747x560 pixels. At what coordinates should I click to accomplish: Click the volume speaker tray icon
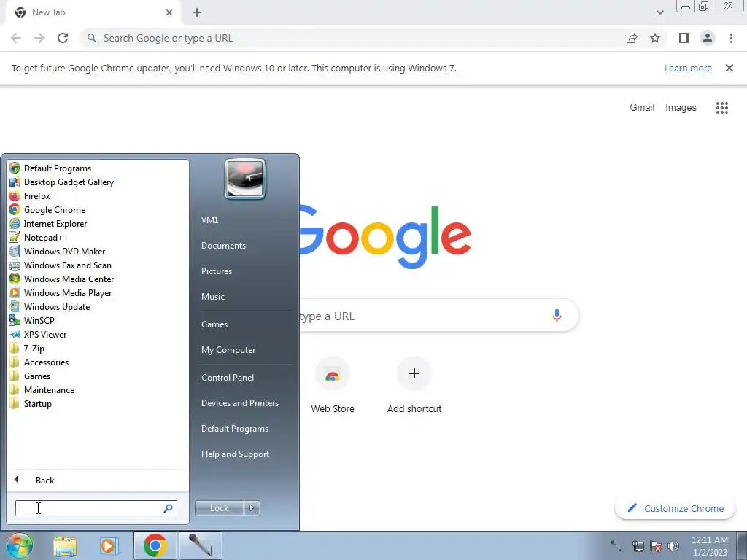[673, 545]
